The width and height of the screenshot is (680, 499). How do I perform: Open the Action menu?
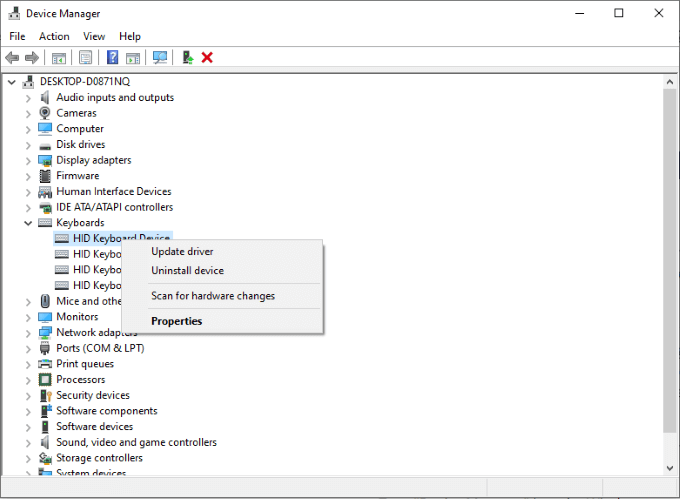[54, 36]
